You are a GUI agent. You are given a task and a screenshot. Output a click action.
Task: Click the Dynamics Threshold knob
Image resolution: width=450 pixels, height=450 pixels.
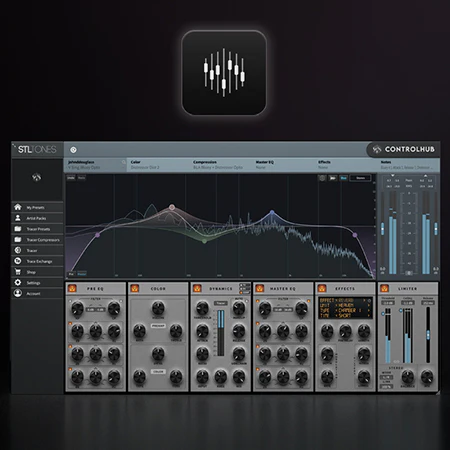coord(202,308)
